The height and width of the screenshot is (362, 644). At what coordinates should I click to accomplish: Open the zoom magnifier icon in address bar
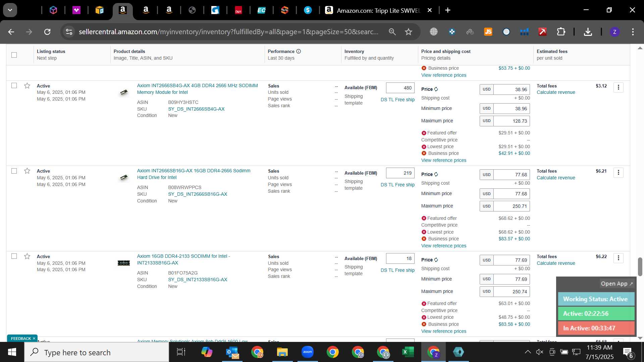point(392,32)
